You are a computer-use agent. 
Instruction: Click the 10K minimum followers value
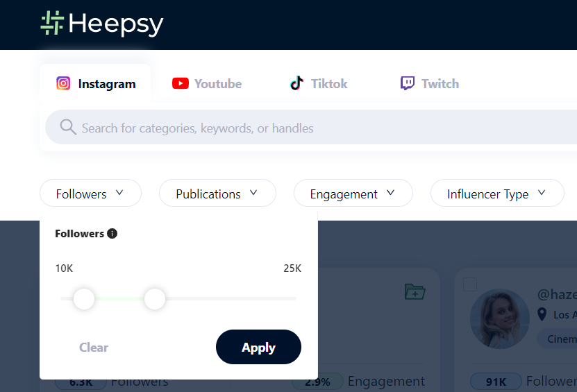pos(64,269)
